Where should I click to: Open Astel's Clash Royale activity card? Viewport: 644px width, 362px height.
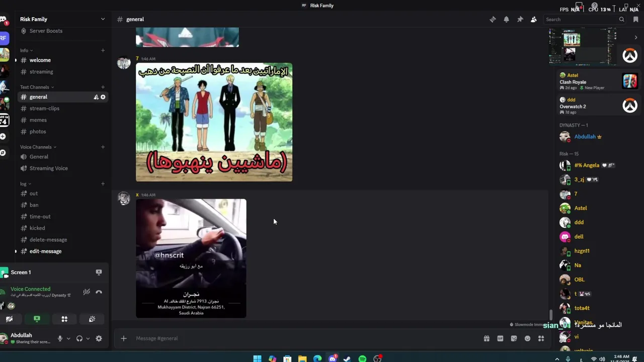pos(598,81)
